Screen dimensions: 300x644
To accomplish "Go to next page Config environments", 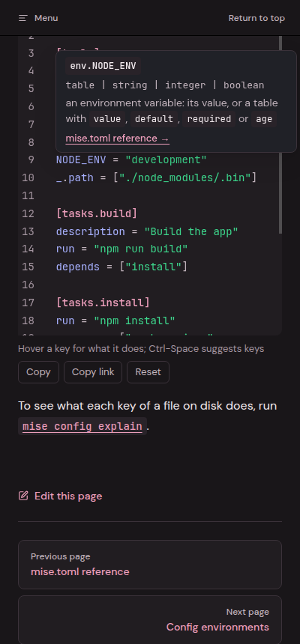I will 150,619.
